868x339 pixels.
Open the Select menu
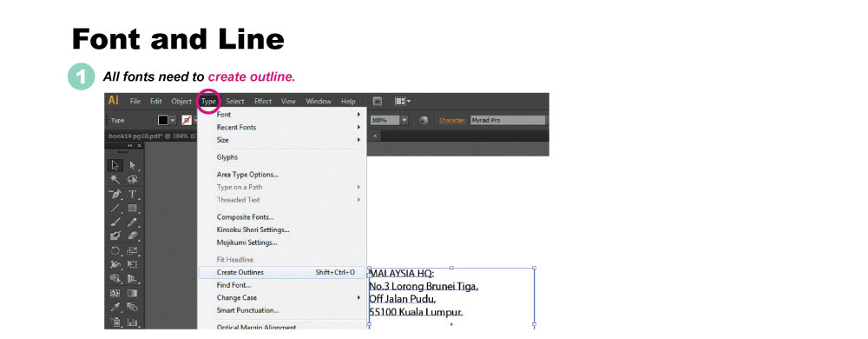234,102
